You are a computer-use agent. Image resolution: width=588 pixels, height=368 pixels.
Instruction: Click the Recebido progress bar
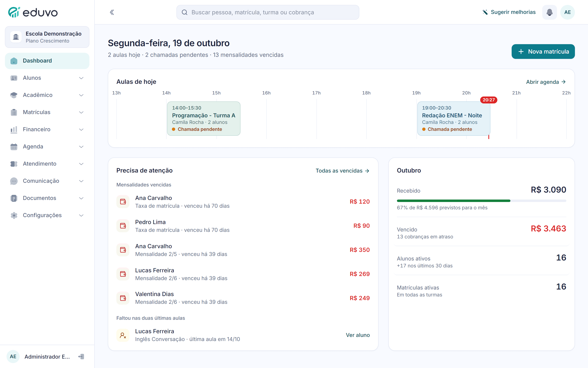[x=481, y=201]
